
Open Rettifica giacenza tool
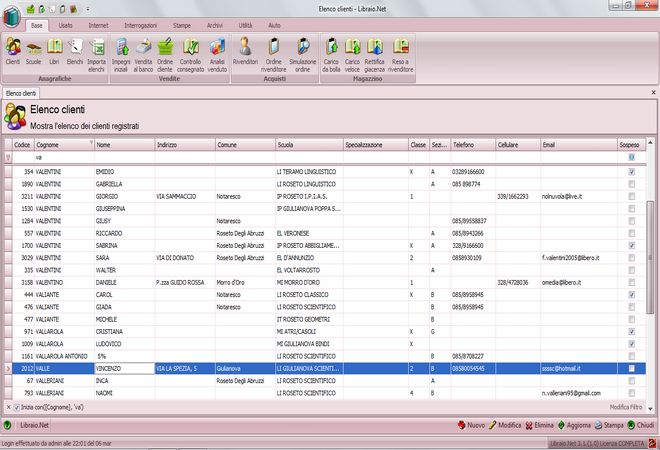375,55
